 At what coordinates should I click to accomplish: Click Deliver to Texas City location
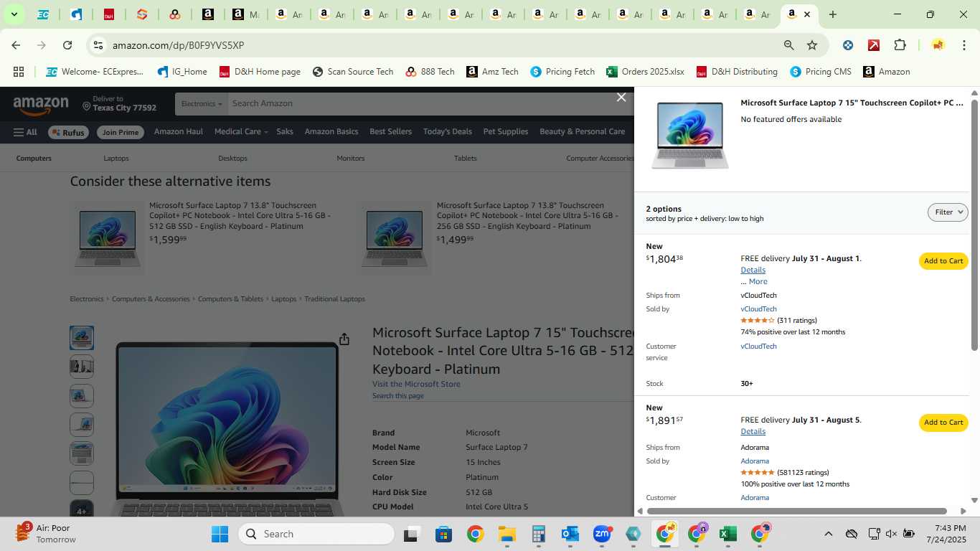coord(119,103)
